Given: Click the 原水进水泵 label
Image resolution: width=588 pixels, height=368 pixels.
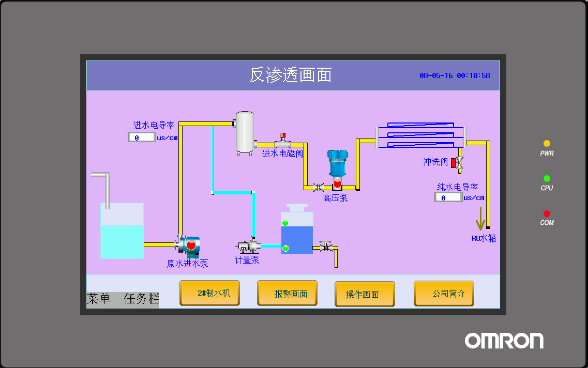Looking at the screenshot, I should 187,264.
